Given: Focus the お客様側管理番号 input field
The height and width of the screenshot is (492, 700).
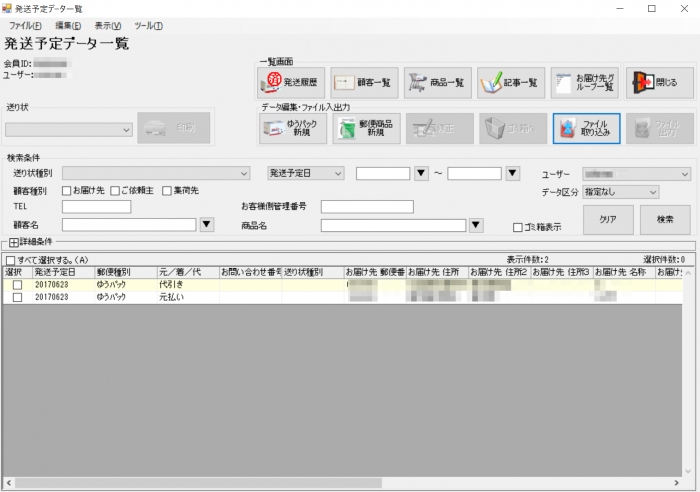Looking at the screenshot, I should tap(367, 207).
